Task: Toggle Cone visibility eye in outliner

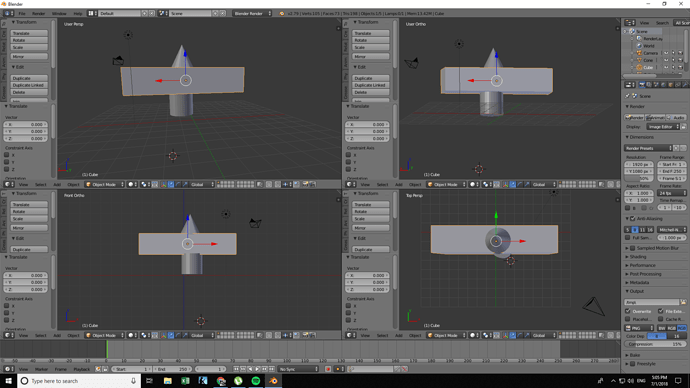Action: click(x=666, y=60)
